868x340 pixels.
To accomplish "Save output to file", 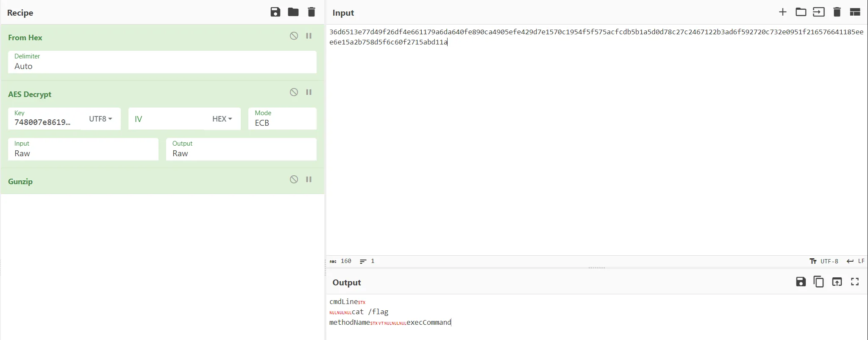I will [801, 282].
